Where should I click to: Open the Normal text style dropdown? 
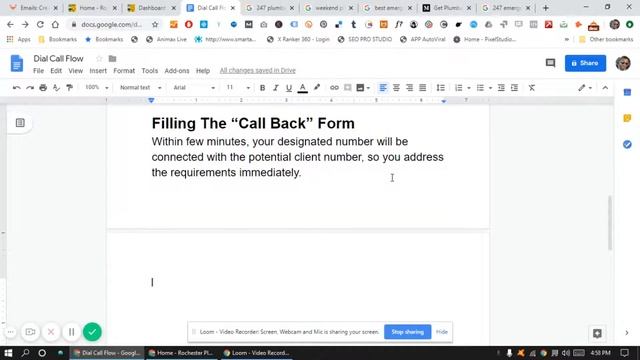140,88
